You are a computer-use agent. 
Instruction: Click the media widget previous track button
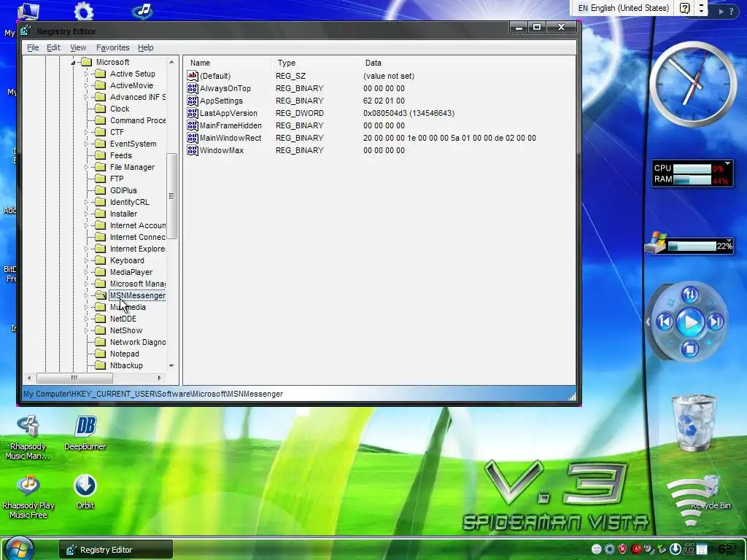[x=665, y=322]
